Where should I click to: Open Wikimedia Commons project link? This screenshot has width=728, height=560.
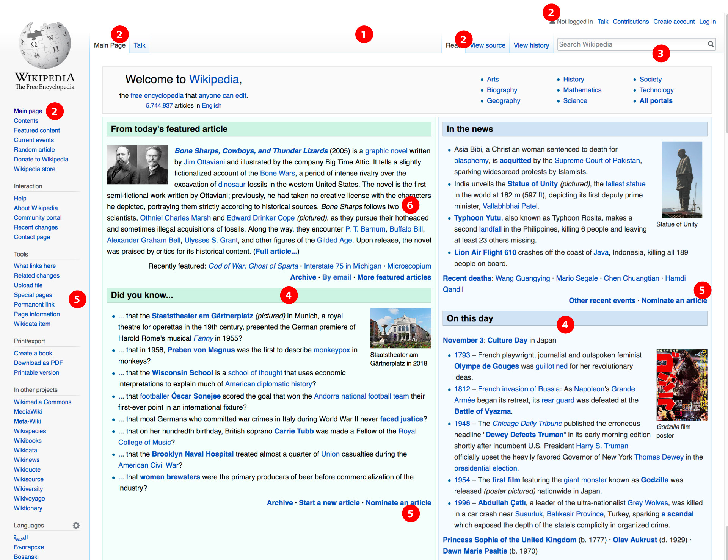pos(42,402)
